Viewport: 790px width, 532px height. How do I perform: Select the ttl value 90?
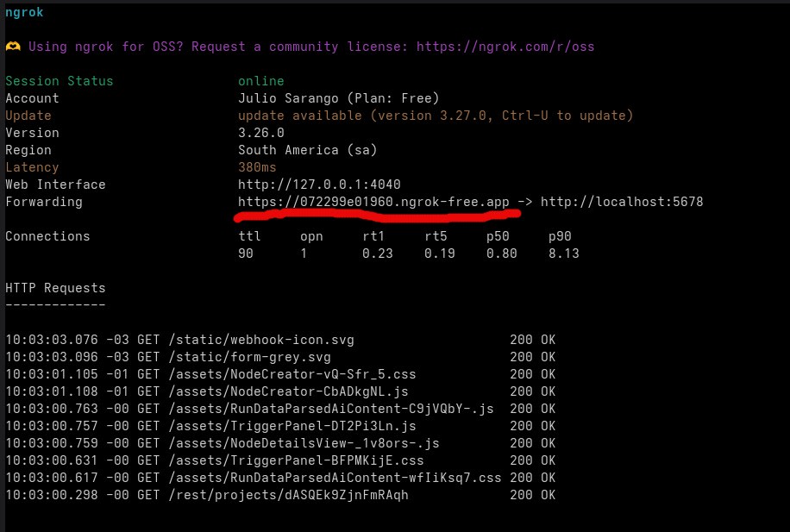point(245,253)
